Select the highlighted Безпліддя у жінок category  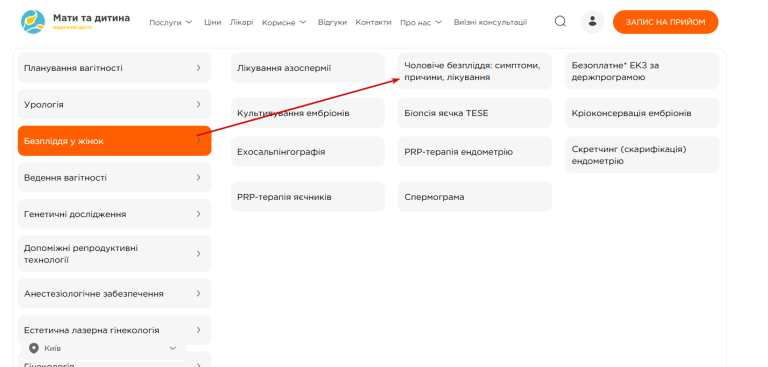tap(115, 141)
